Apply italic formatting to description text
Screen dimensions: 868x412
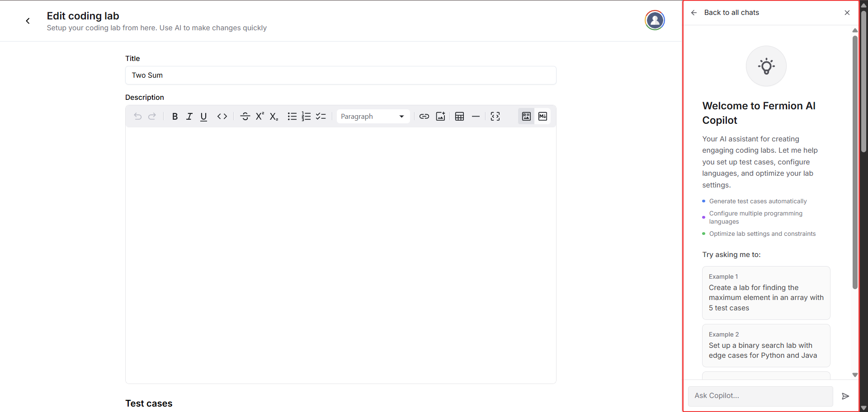pyautogui.click(x=189, y=117)
